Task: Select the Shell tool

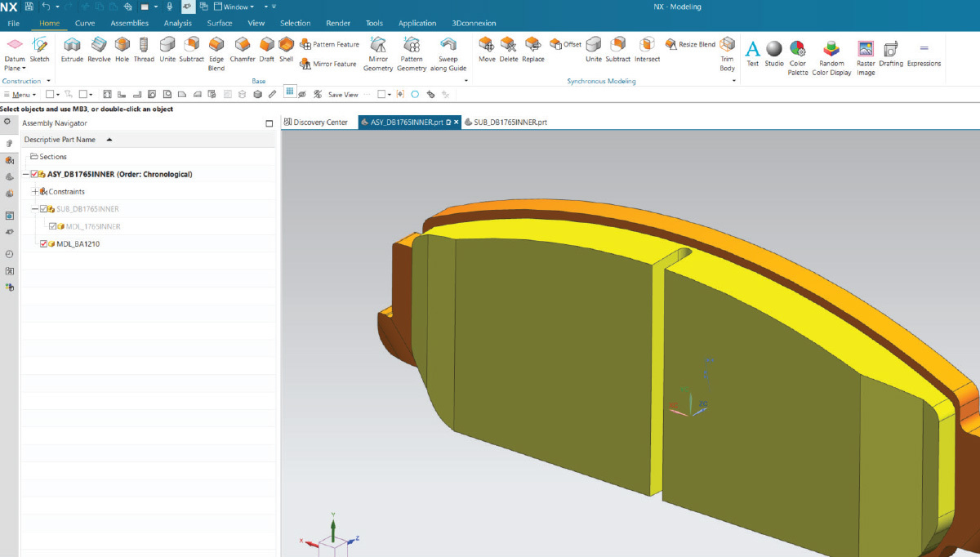Action: click(x=286, y=51)
